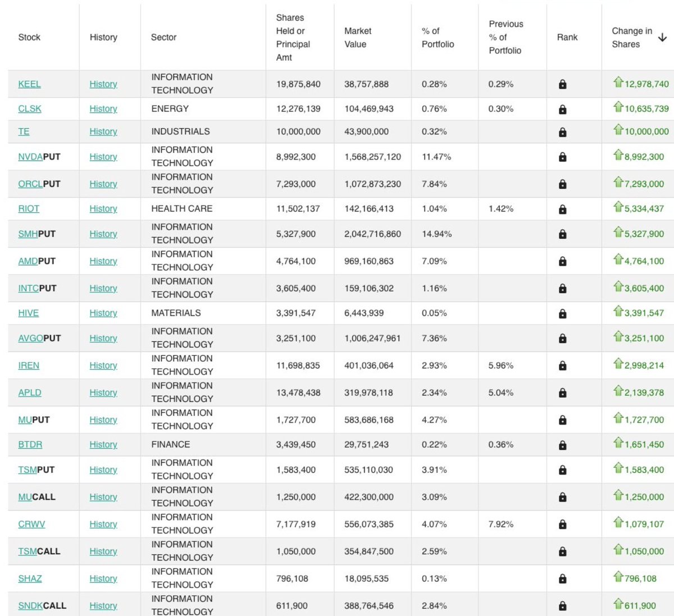
Task: Sort by Market Value column header
Action: coord(358,38)
